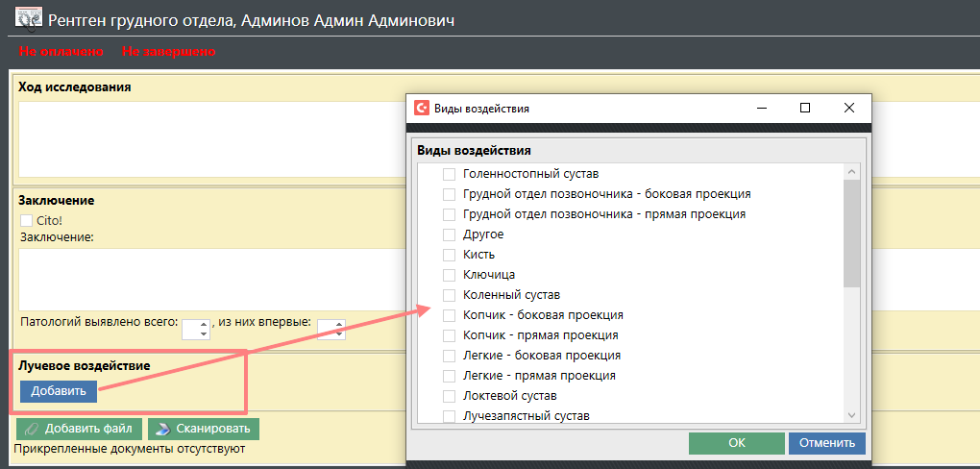Decrease the из них впервые value

(x=337, y=334)
